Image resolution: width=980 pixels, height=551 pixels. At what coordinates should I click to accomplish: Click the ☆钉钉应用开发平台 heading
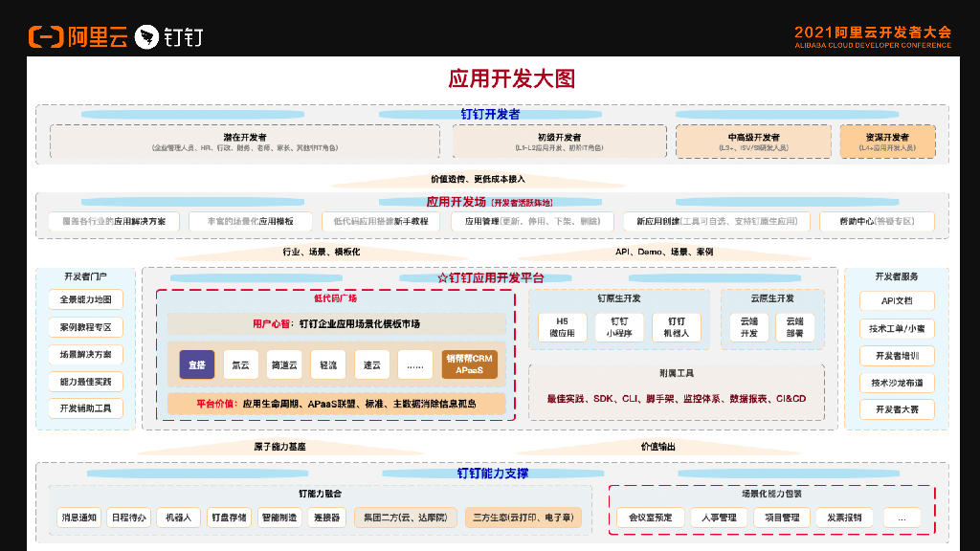point(491,278)
